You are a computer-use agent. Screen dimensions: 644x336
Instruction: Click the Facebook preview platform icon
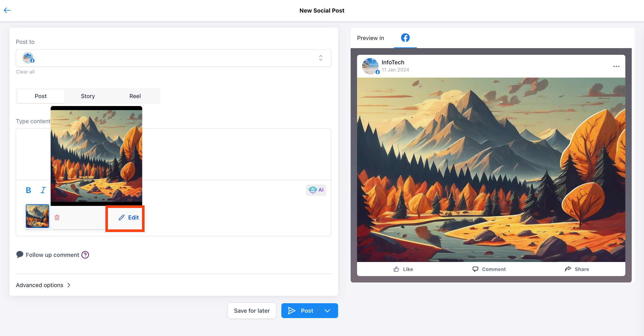pyautogui.click(x=405, y=38)
